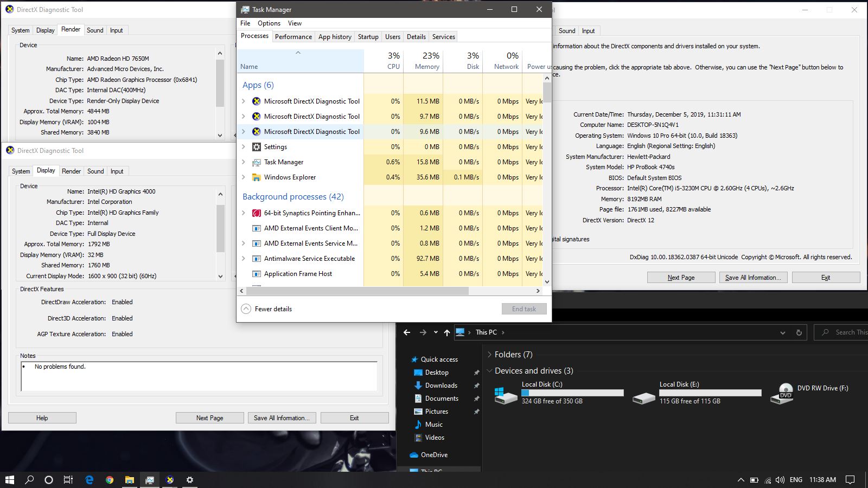Click the refresh icon in File Explorer
Image resolution: width=868 pixels, height=488 pixels.
799,332
